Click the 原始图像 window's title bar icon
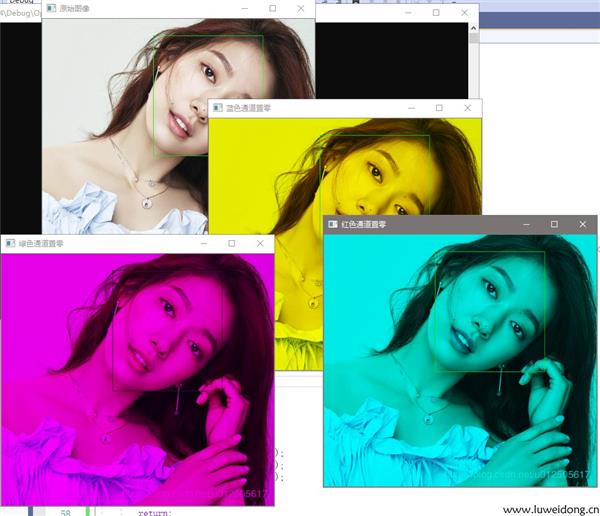 pyautogui.click(x=51, y=9)
